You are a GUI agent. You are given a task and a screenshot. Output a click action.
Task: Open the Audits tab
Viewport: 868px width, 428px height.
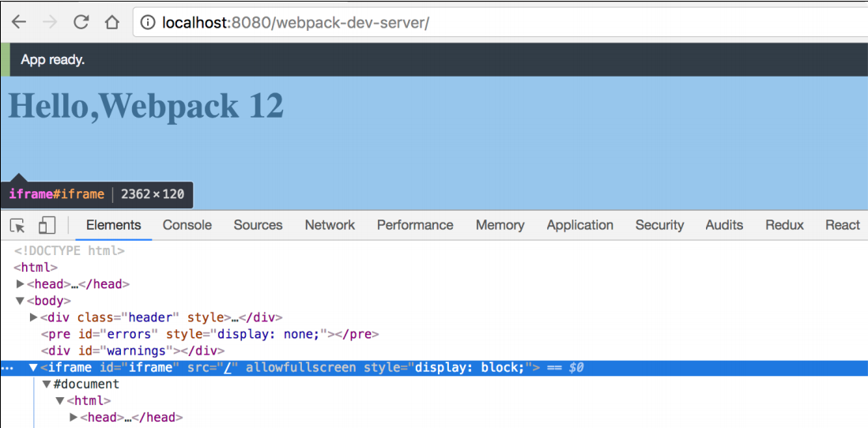tap(724, 225)
